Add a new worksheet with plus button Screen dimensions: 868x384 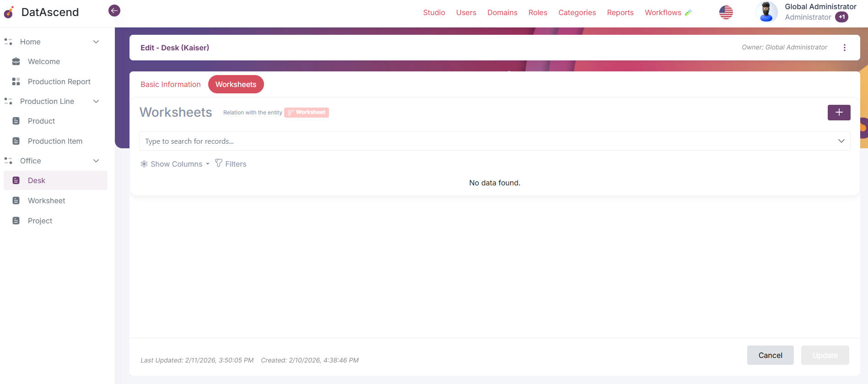coord(839,113)
